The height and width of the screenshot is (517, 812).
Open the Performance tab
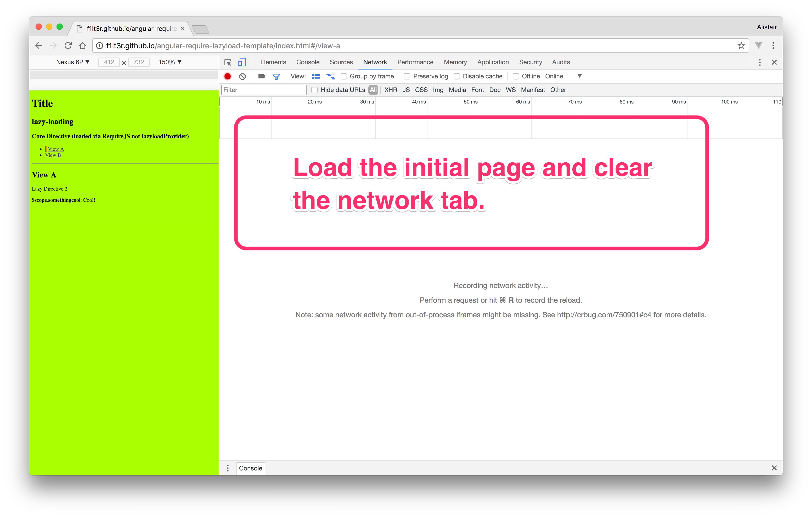point(415,62)
